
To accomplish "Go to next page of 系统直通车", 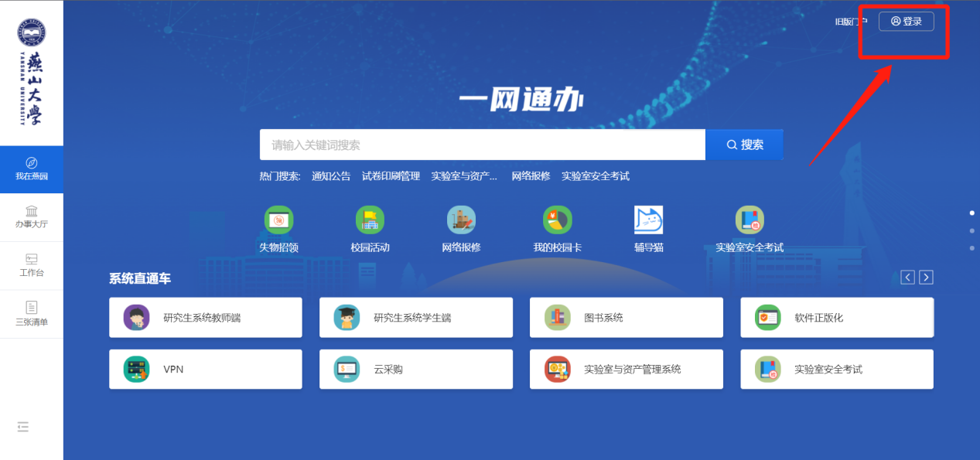I will [x=926, y=277].
